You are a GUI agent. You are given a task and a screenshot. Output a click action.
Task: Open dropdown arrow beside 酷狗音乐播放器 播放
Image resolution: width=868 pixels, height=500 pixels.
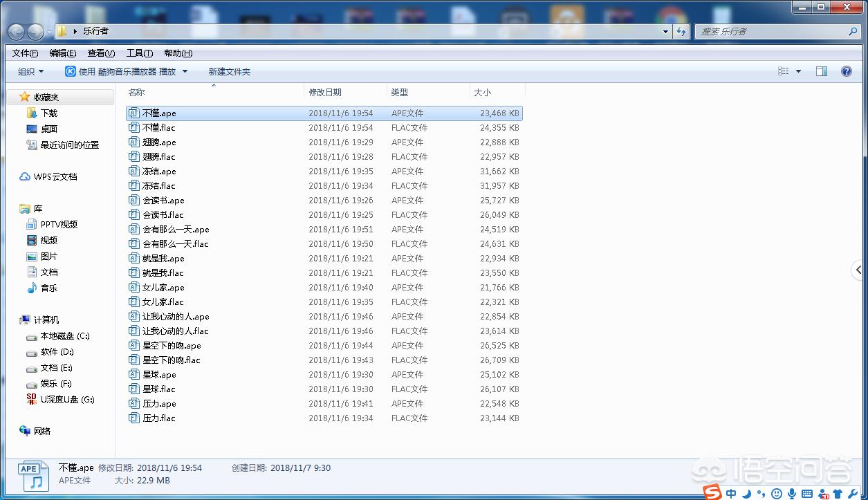(x=185, y=71)
